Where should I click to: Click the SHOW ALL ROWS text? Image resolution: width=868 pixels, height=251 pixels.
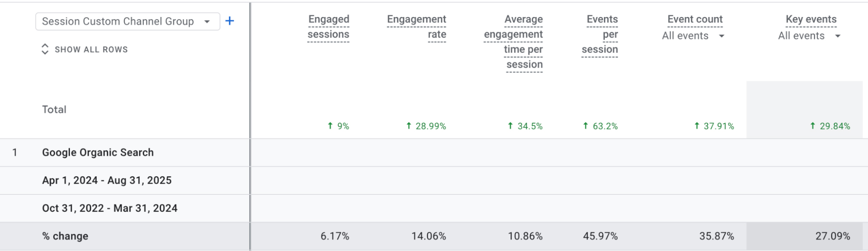pyautogui.click(x=91, y=50)
